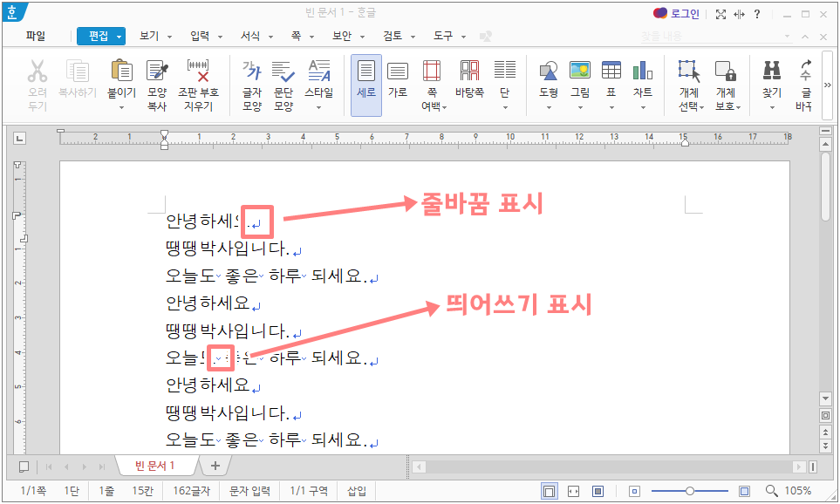Click the fit-width view icon in status bar

(573, 491)
